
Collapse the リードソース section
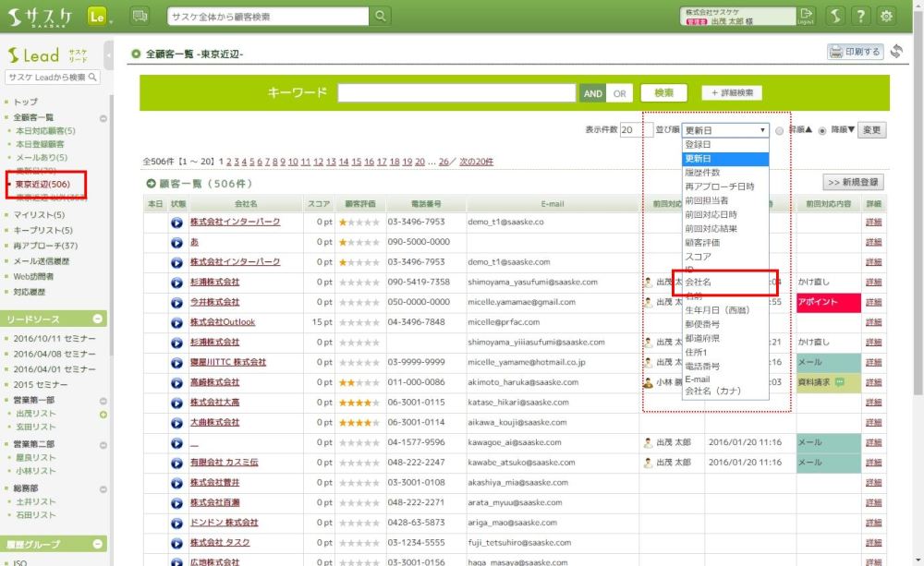click(98, 319)
